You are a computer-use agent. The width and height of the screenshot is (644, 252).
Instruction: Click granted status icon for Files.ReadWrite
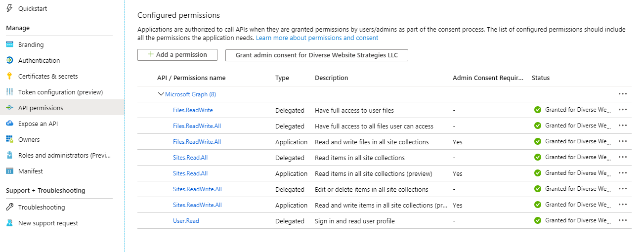[538, 110]
